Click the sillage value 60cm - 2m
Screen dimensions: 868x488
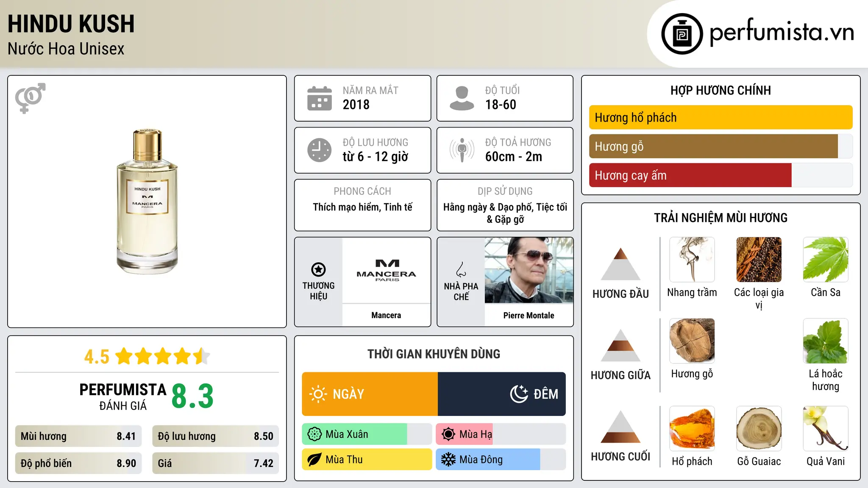click(514, 156)
